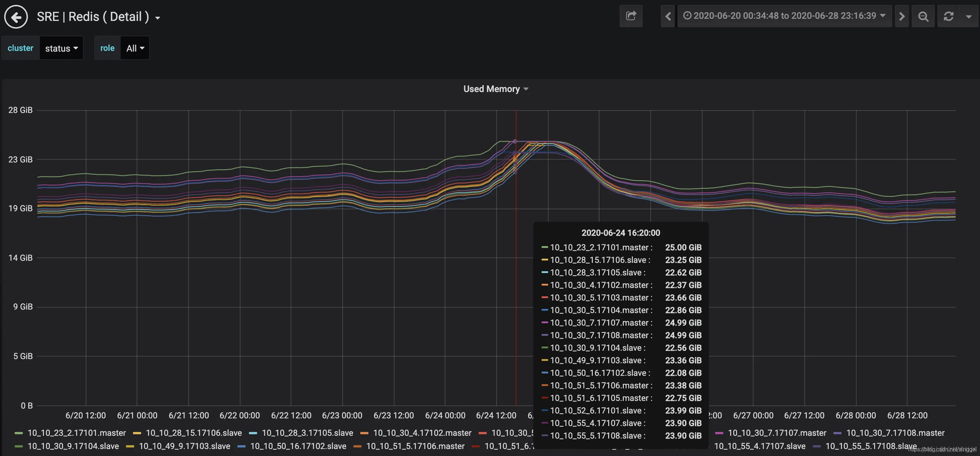This screenshot has height=456, width=980.
Task: Click color swatch of 10_10_49_9.17103.slave
Action: point(130,447)
